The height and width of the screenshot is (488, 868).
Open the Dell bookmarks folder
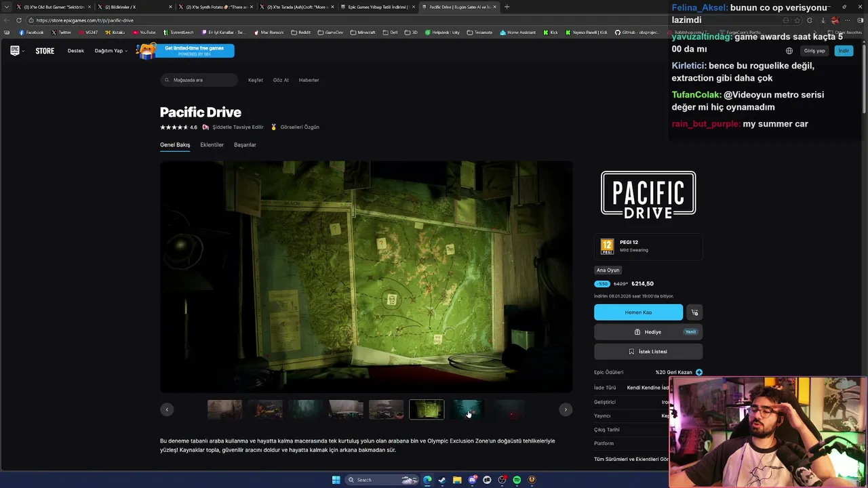(390, 33)
